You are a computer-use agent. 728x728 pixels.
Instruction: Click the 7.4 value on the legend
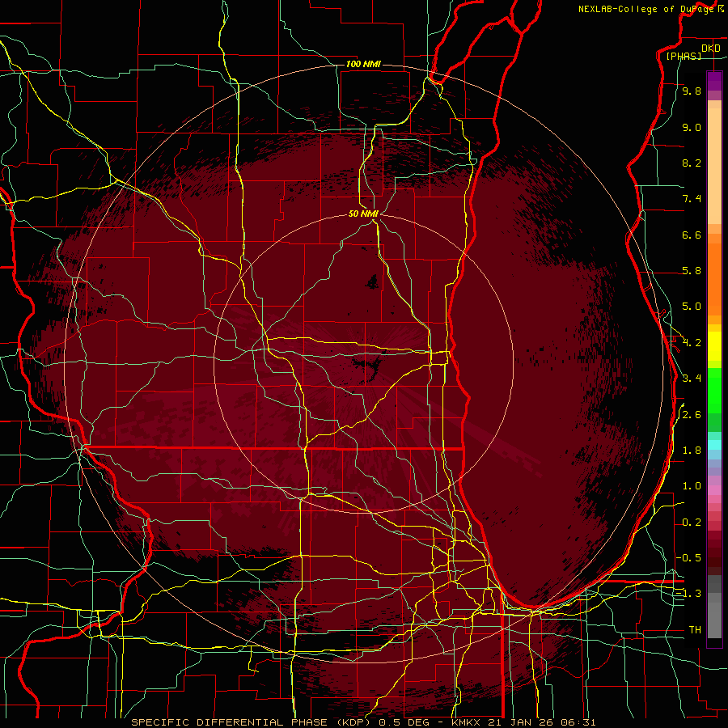coord(692,199)
